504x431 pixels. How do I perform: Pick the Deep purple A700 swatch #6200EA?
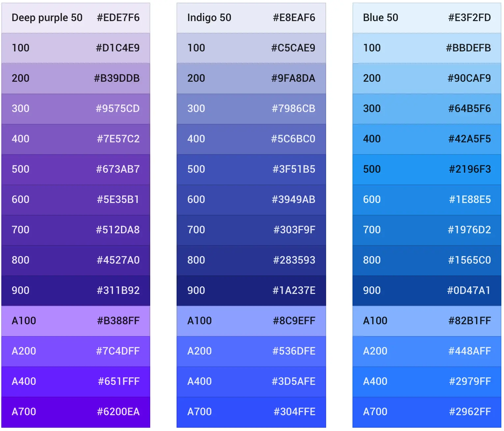coord(76,412)
